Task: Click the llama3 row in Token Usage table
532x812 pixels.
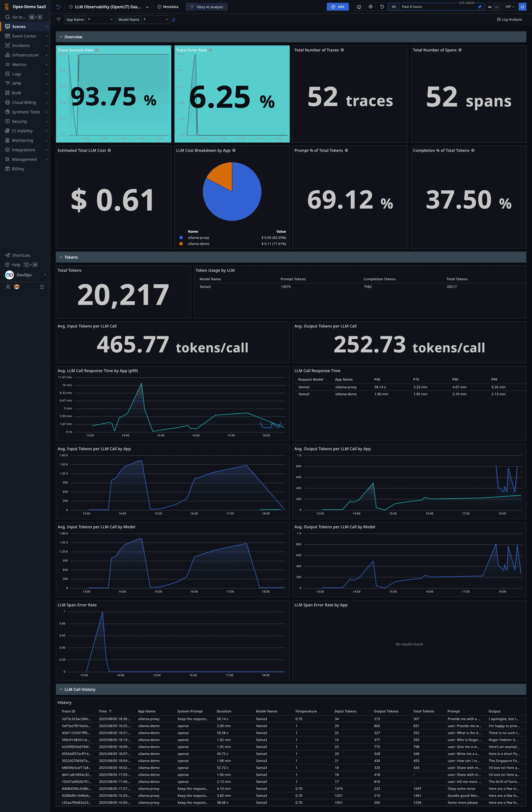Action: [360, 287]
